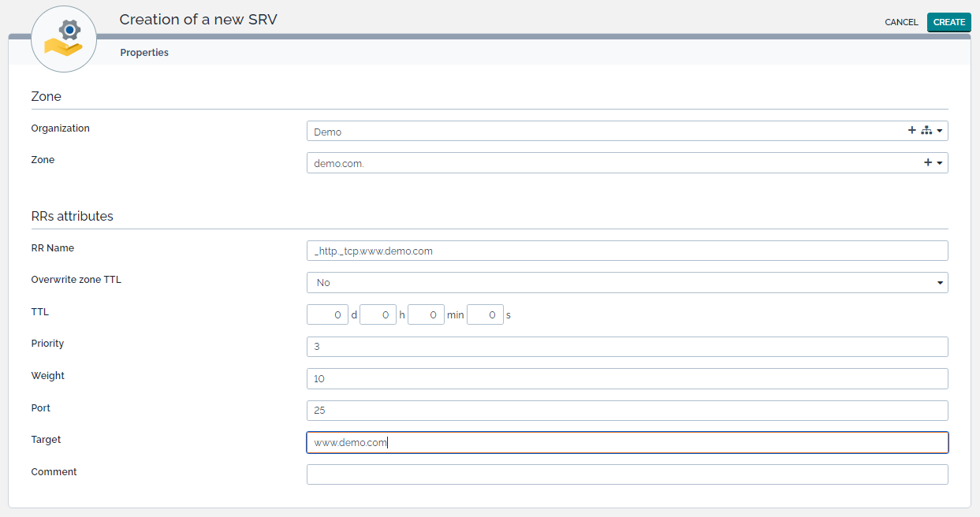Click the 'Priority' label
Image resolution: width=980 pixels, height=517 pixels.
click(x=47, y=344)
